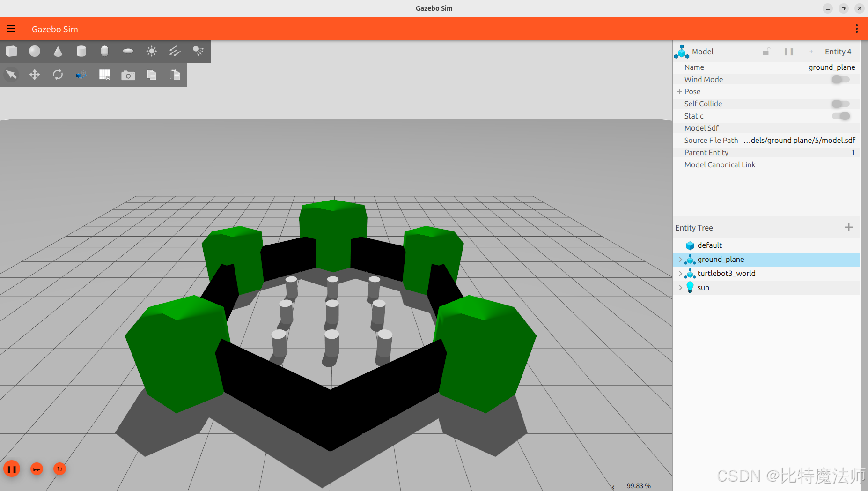Click the copy entity icon
This screenshot has width=868, height=491.
click(152, 74)
